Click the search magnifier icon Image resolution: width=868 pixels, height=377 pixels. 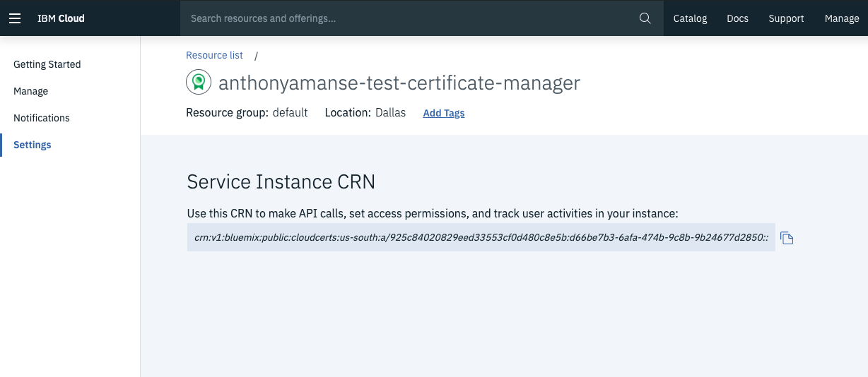[x=645, y=18]
